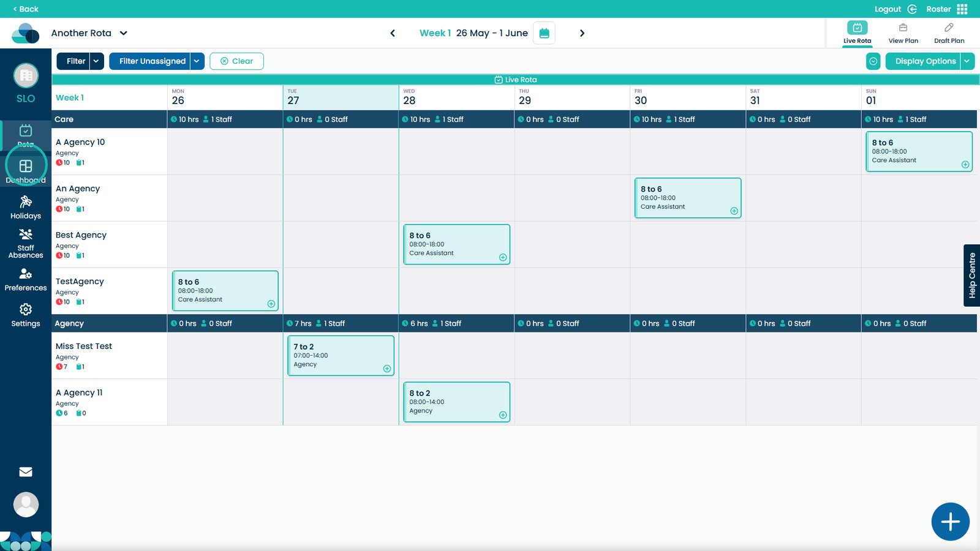Click the THU 29 day header

point(572,97)
